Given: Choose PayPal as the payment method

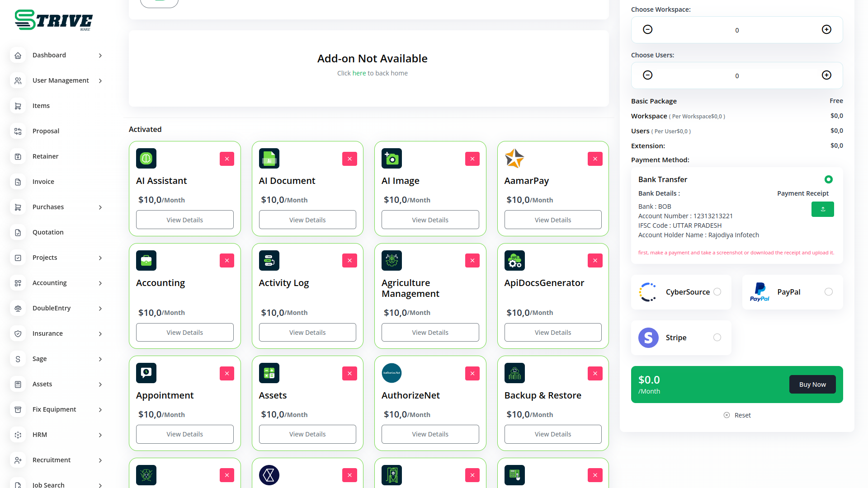Looking at the screenshot, I should (828, 292).
